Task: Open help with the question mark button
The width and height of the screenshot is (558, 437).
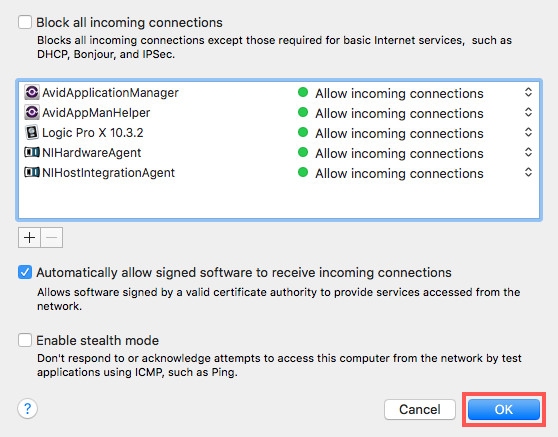Action: (27, 409)
